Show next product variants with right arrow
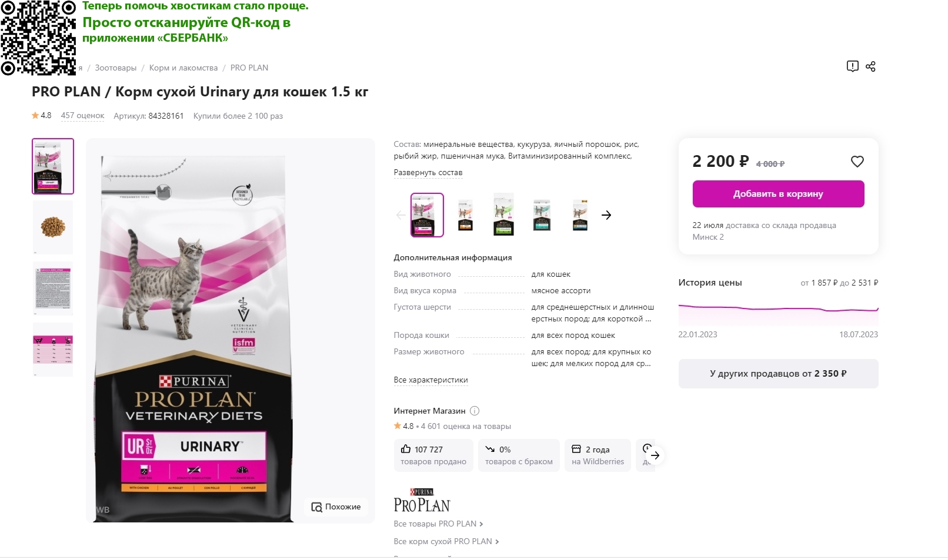This screenshot has width=948, height=560. 606,215
